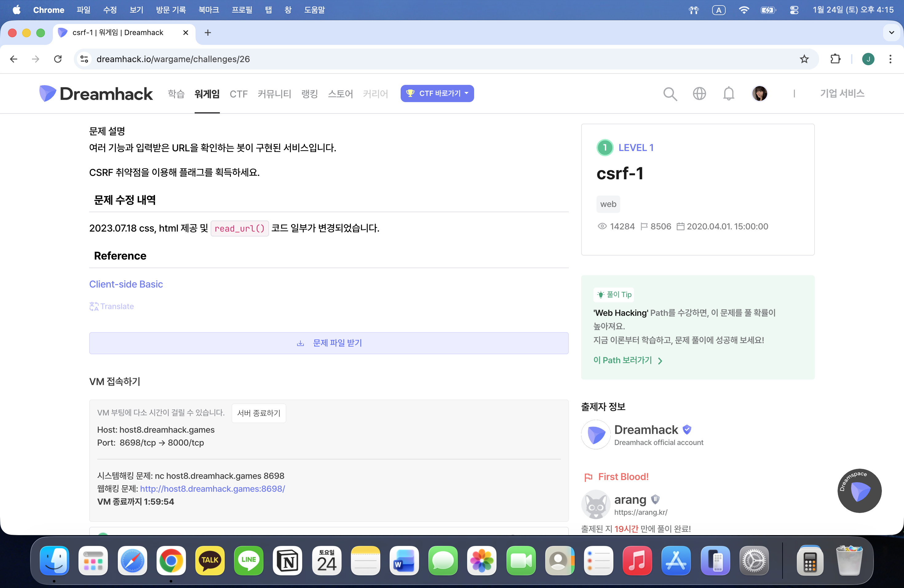Screen dimensions: 904x588
Task: Open Chrome three-dot menu
Action: 890,59
